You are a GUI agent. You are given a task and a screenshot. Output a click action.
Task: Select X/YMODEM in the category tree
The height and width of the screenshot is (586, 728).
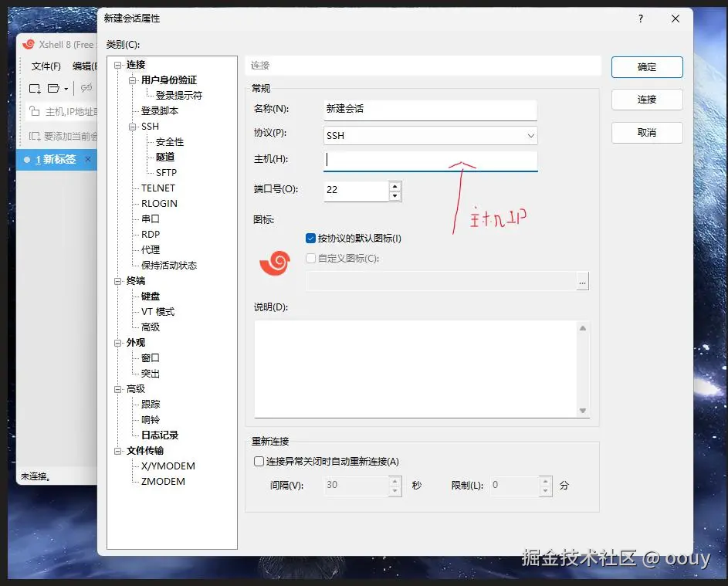168,466
